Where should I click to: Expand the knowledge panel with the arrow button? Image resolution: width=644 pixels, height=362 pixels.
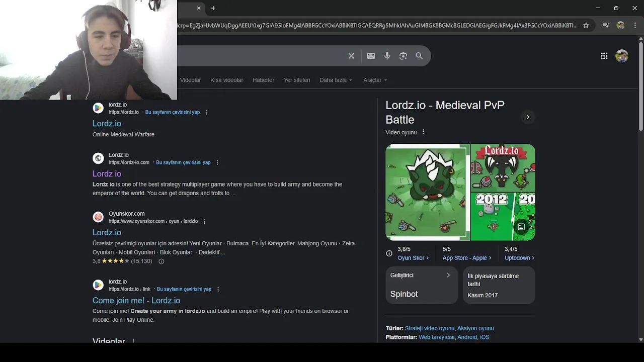pos(528,117)
